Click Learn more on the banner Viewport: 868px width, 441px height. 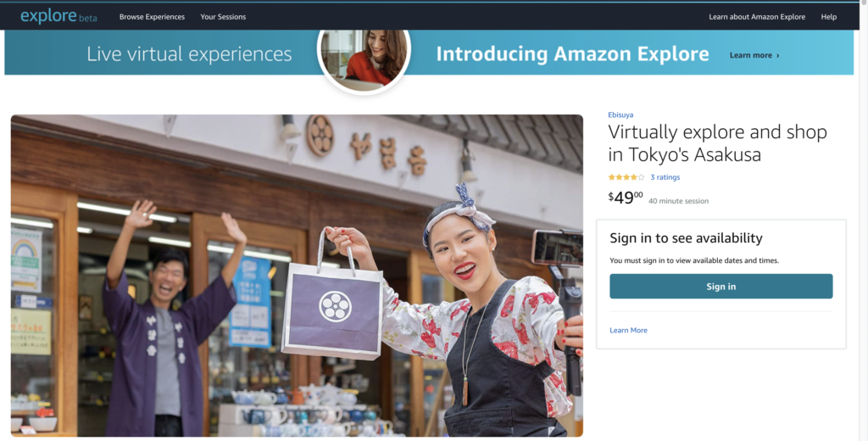[751, 55]
